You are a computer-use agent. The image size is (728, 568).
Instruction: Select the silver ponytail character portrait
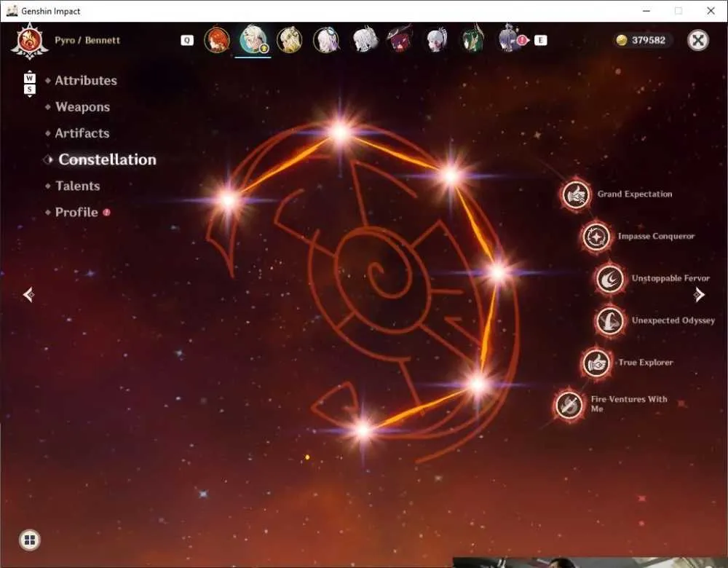coord(436,40)
